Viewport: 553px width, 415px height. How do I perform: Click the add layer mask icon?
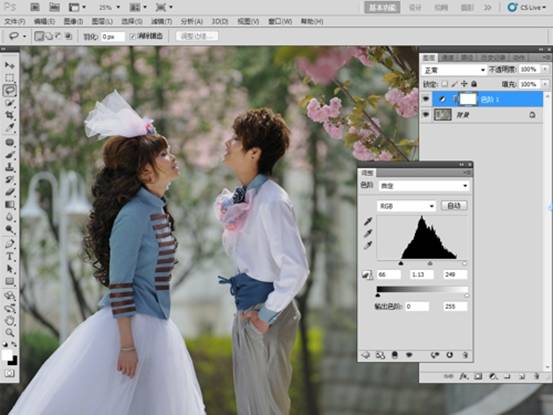pos(478,377)
